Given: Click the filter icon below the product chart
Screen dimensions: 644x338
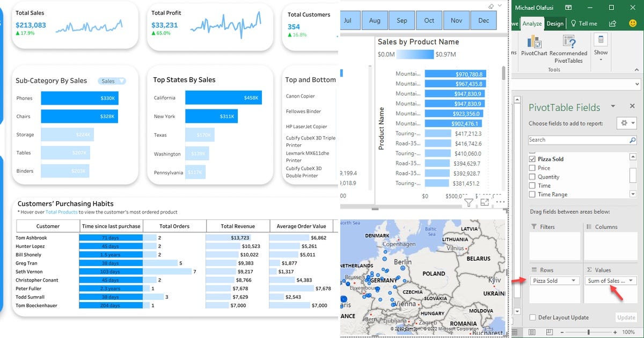Looking at the screenshot, I should click(469, 203).
